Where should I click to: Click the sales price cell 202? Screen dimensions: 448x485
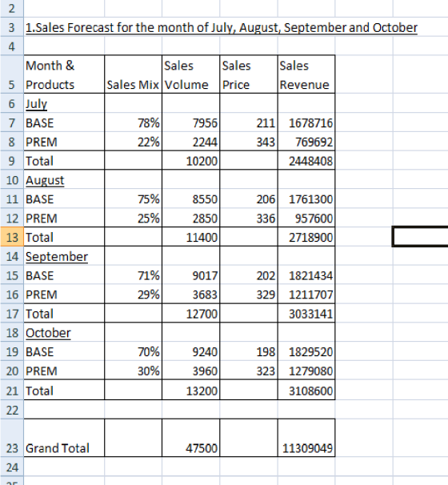click(x=249, y=275)
